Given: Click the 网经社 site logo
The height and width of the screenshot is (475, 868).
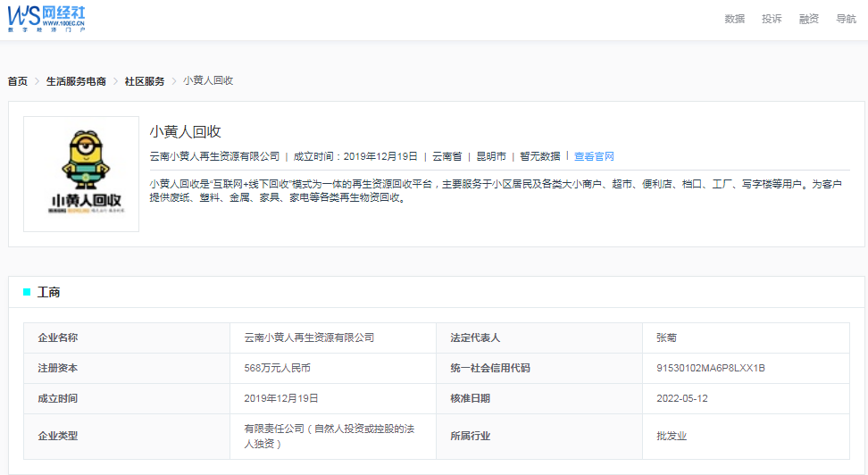Looking at the screenshot, I should pos(46,20).
